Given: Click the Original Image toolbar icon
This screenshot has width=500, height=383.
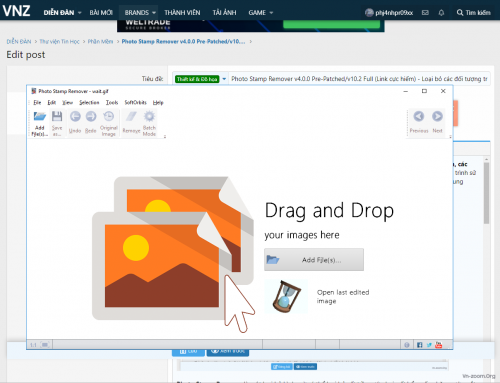Looking at the screenshot, I should (x=109, y=116).
